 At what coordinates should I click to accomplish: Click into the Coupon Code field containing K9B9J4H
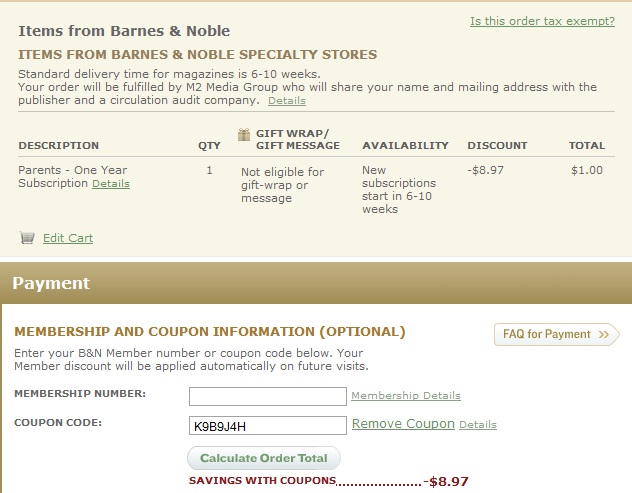pyautogui.click(x=268, y=426)
